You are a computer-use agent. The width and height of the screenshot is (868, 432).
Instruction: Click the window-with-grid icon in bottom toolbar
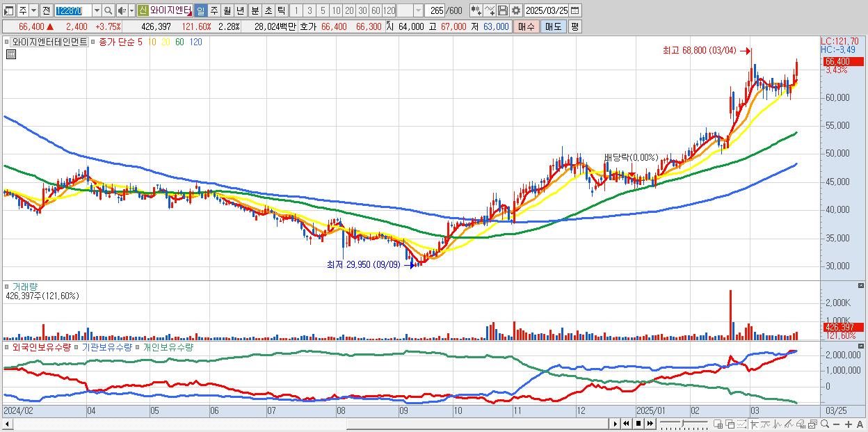(x=718, y=424)
